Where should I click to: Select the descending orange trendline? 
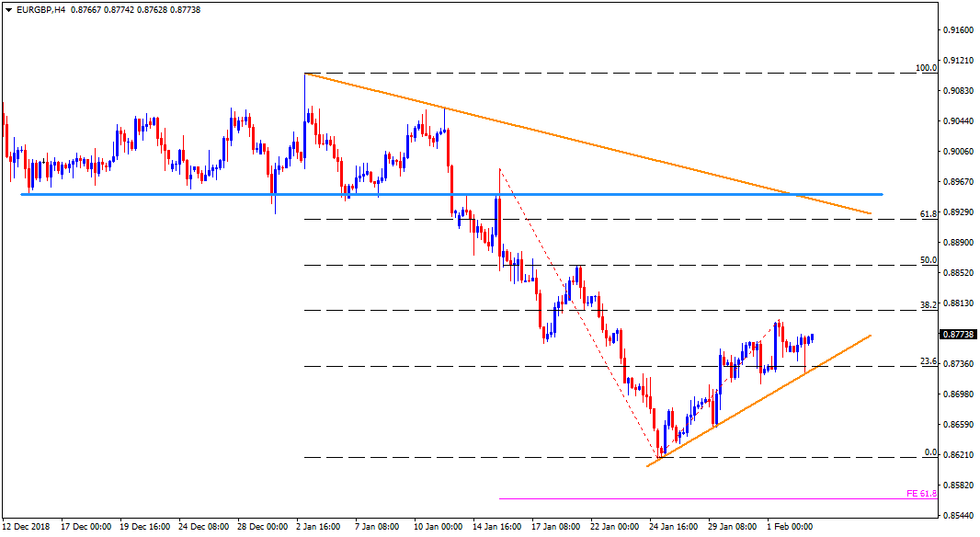coord(588,143)
